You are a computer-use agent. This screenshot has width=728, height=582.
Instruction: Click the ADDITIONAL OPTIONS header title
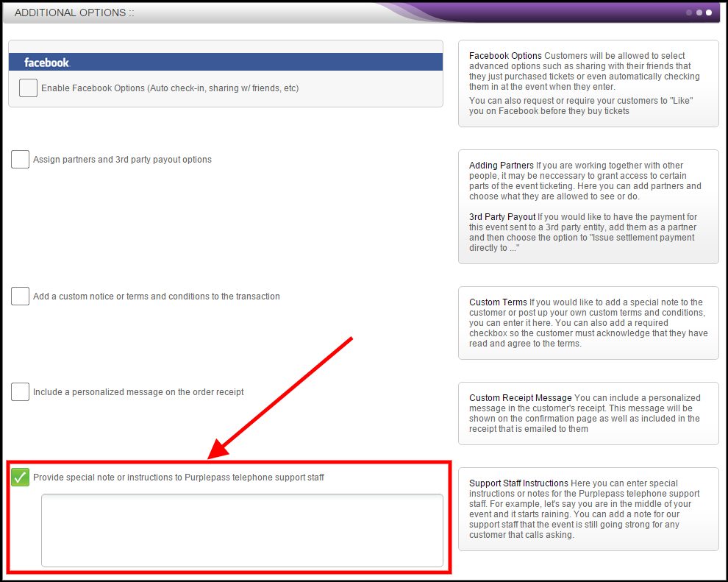(72, 12)
